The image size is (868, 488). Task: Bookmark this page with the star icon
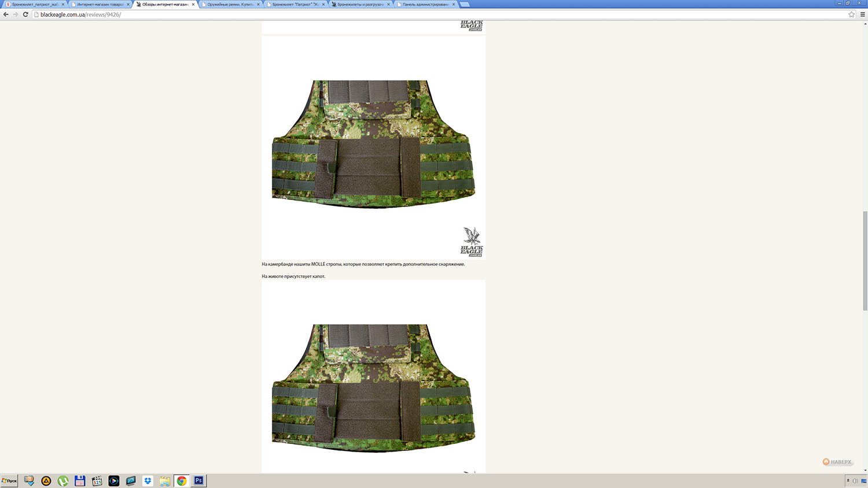851,14
